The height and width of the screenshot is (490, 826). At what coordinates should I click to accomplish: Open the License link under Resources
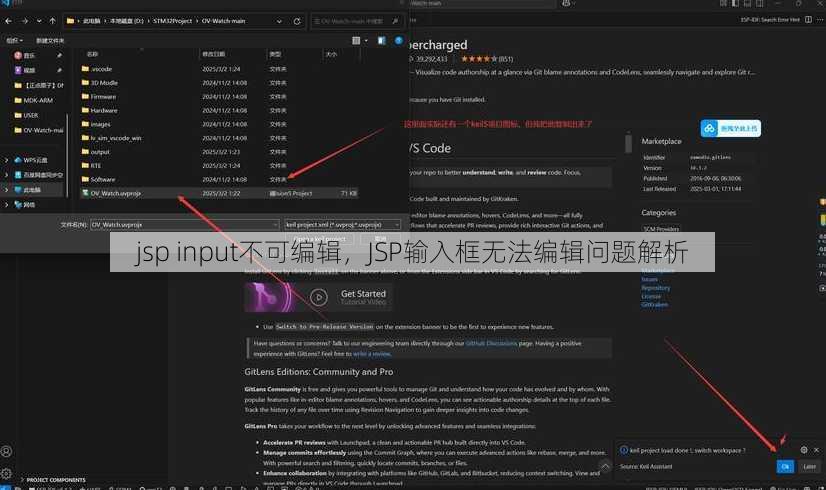651,297
